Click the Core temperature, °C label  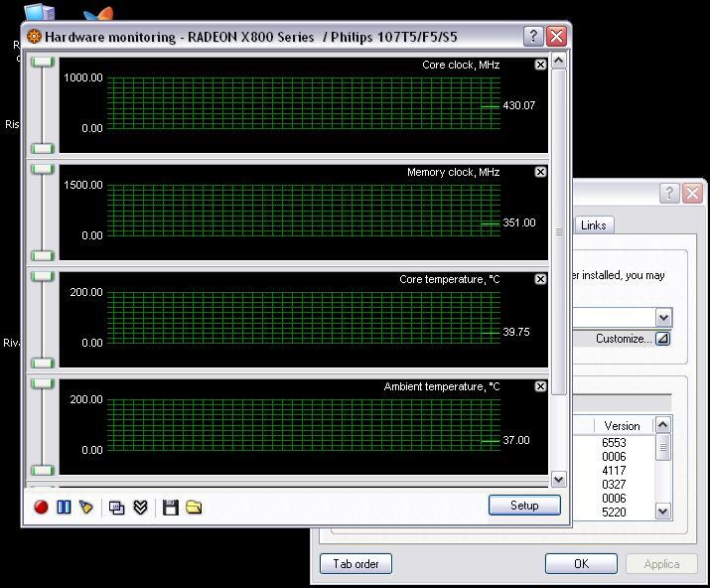[450, 279]
